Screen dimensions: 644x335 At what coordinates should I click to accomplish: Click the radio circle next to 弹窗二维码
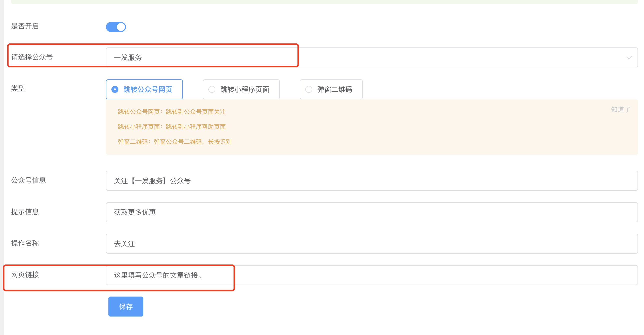point(309,89)
